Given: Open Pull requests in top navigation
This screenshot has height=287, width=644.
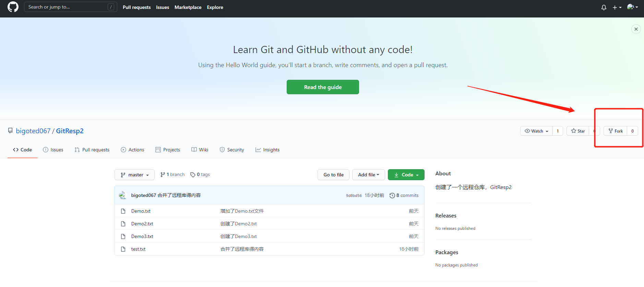Looking at the screenshot, I should point(136,7).
